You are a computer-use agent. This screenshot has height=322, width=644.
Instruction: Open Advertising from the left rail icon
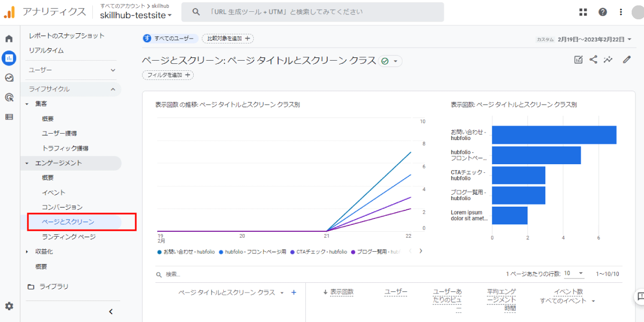click(9, 97)
